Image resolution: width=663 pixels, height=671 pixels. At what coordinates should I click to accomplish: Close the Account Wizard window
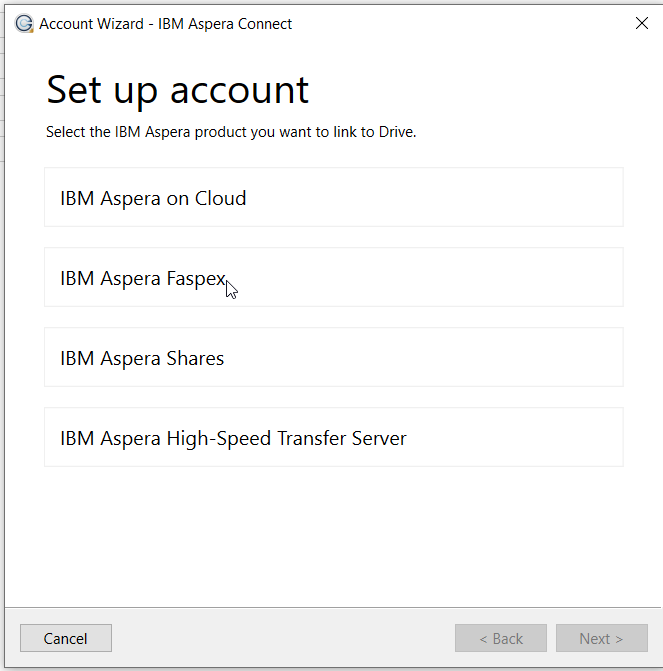tap(642, 23)
